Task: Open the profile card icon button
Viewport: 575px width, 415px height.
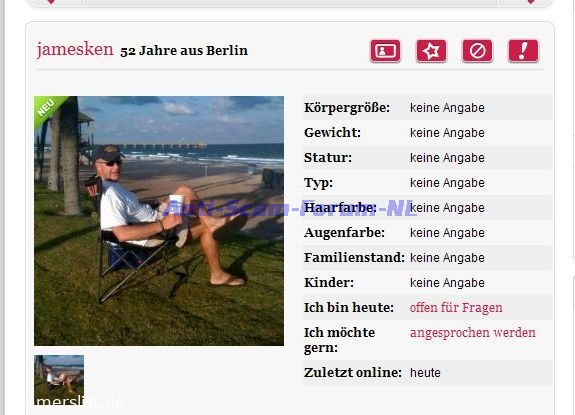Action: (385, 51)
